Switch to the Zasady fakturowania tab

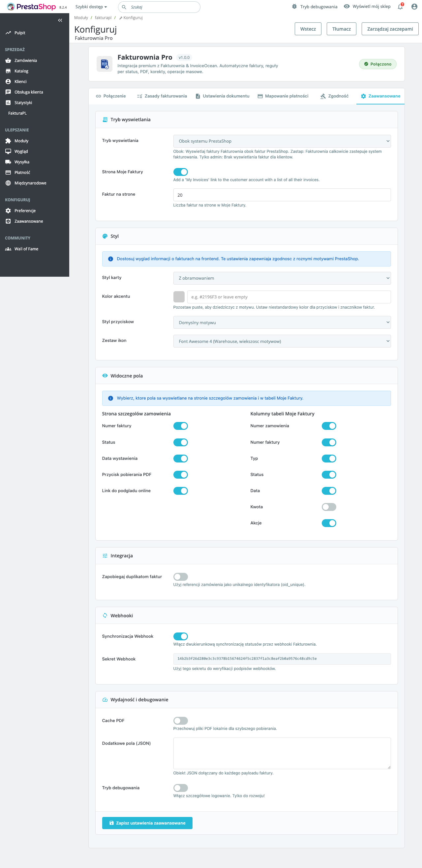pos(162,96)
